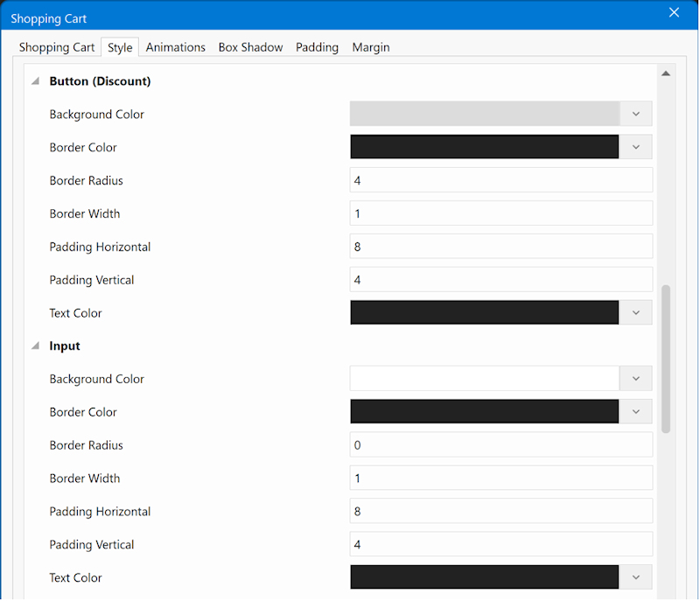Open Input Background Color dropdown arrow
The image size is (700, 601).
[636, 379]
